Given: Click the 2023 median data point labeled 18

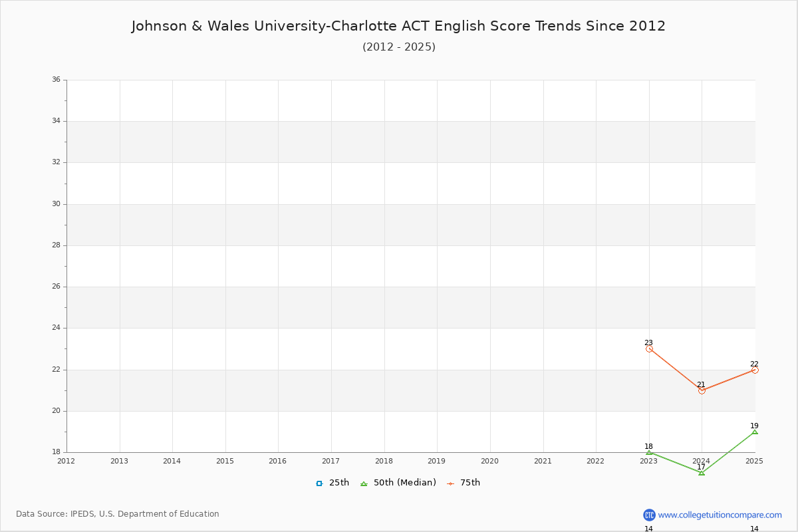Looking at the screenshot, I should point(649,452).
